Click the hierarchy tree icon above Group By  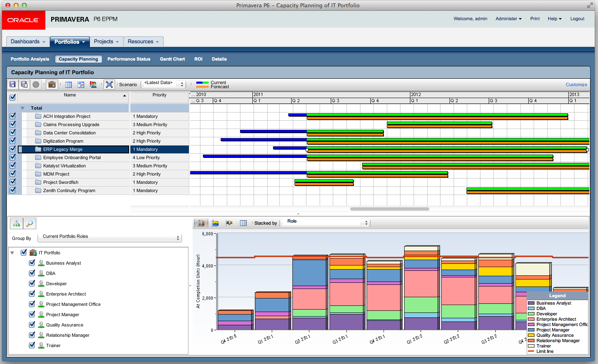click(x=16, y=223)
